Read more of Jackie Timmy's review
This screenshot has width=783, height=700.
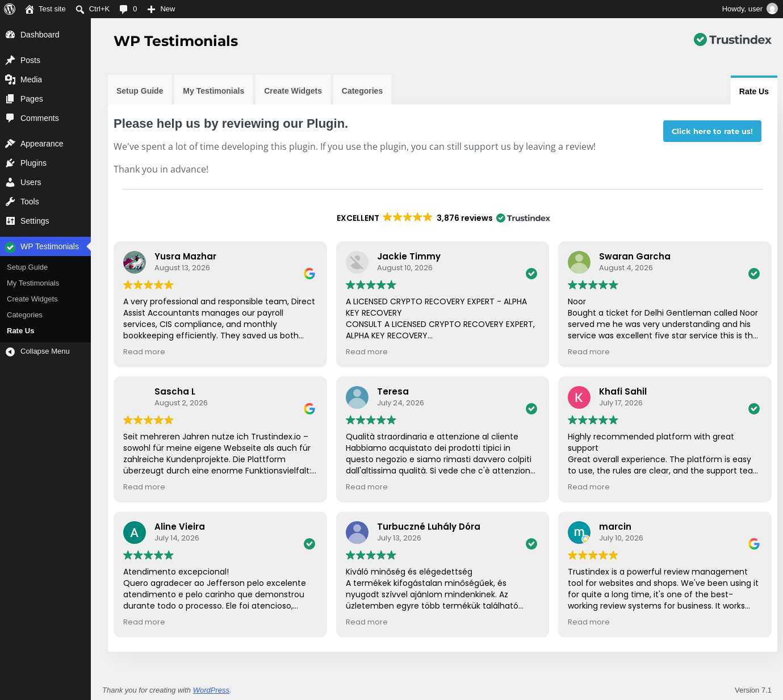tap(367, 352)
